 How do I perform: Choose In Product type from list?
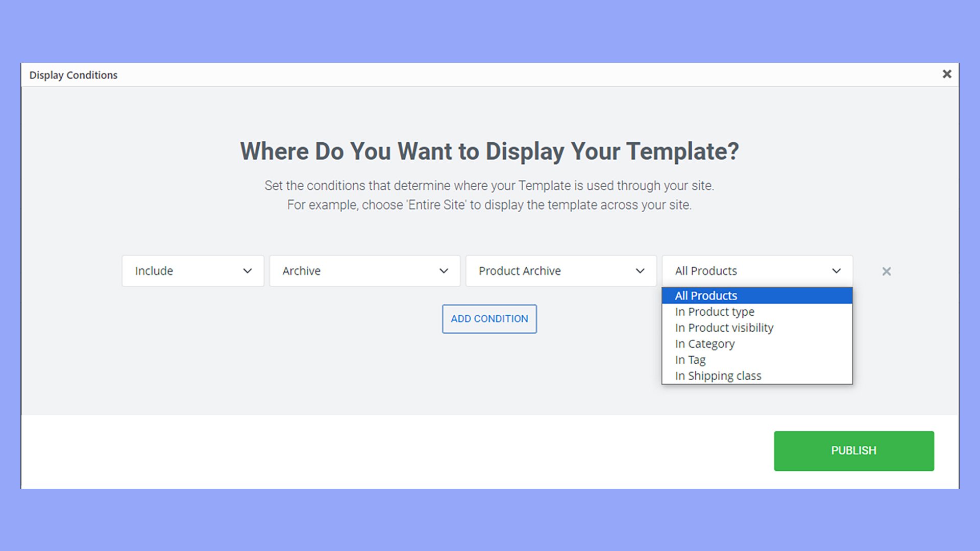714,312
